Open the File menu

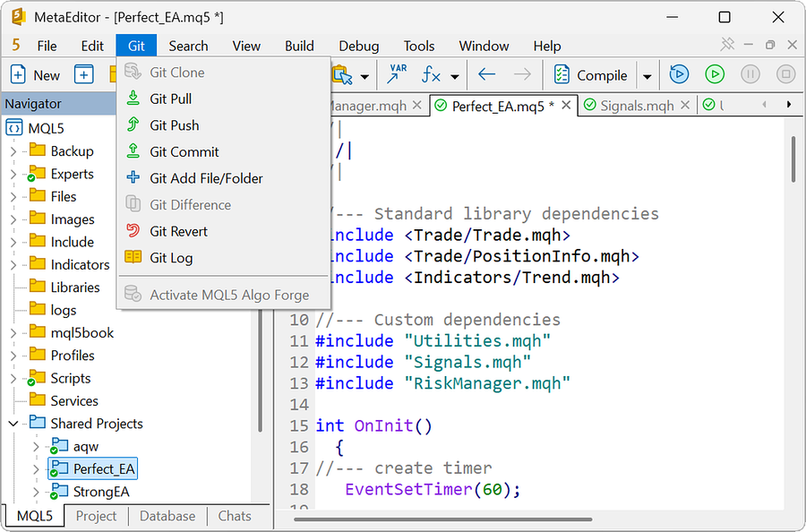pos(47,46)
